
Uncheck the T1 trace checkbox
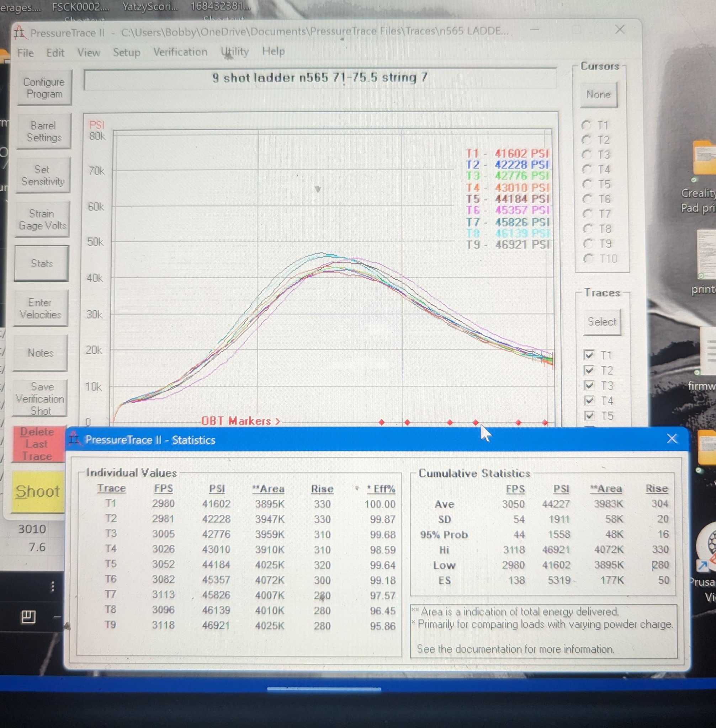tap(589, 355)
